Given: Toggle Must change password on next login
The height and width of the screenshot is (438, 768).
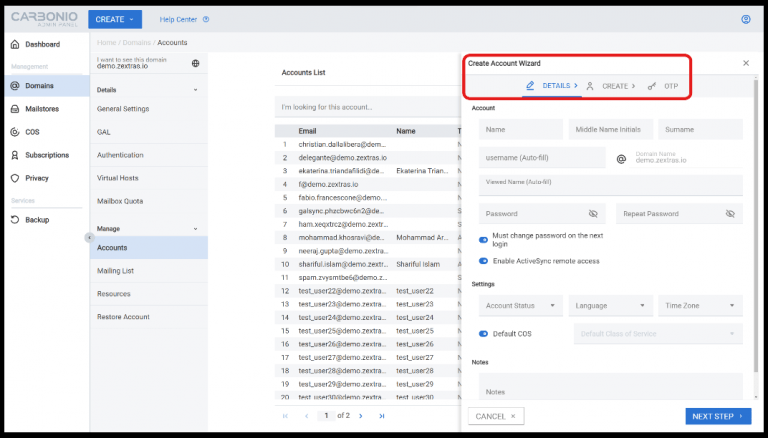Looking at the screenshot, I should (484, 240).
